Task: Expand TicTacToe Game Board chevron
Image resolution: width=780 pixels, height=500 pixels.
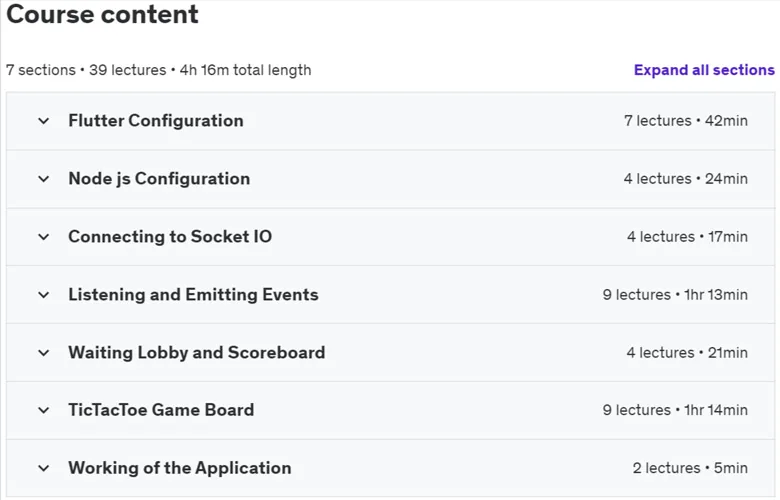Action: pos(44,410)
